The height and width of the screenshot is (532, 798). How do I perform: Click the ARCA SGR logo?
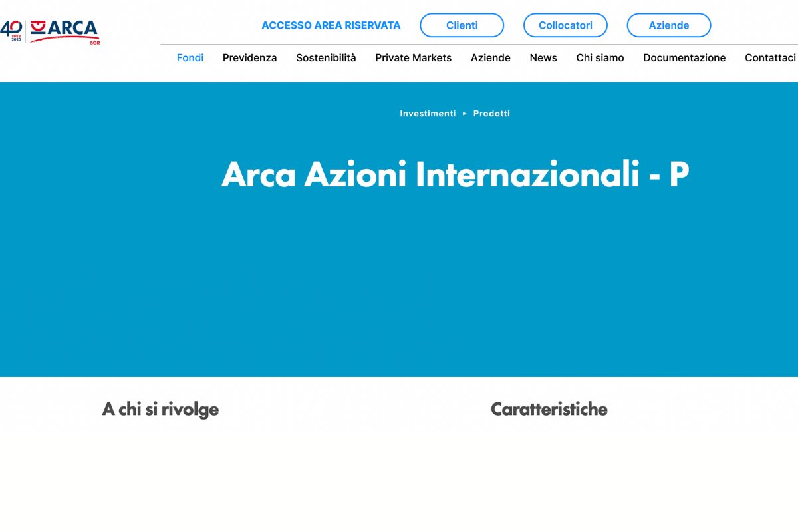point(65,31)
